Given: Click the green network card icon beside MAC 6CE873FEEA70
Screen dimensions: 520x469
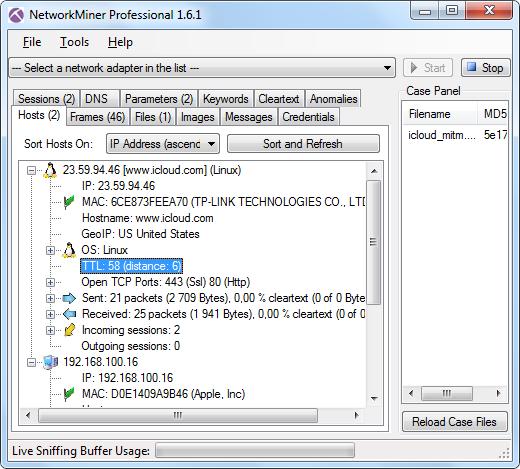Looking at the screenshot, I should tap(69, 202).
